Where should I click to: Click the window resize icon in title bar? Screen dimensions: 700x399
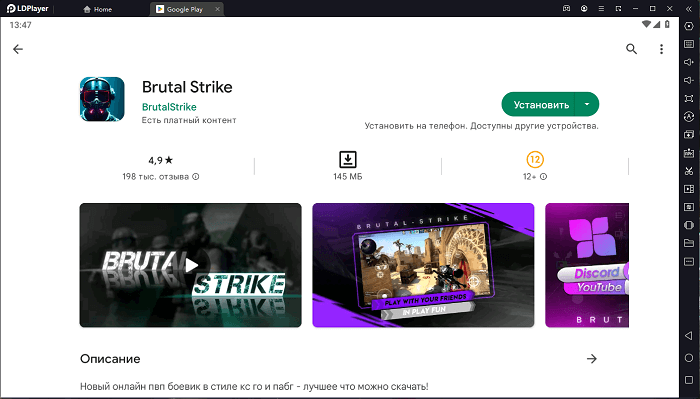point(618,8)
